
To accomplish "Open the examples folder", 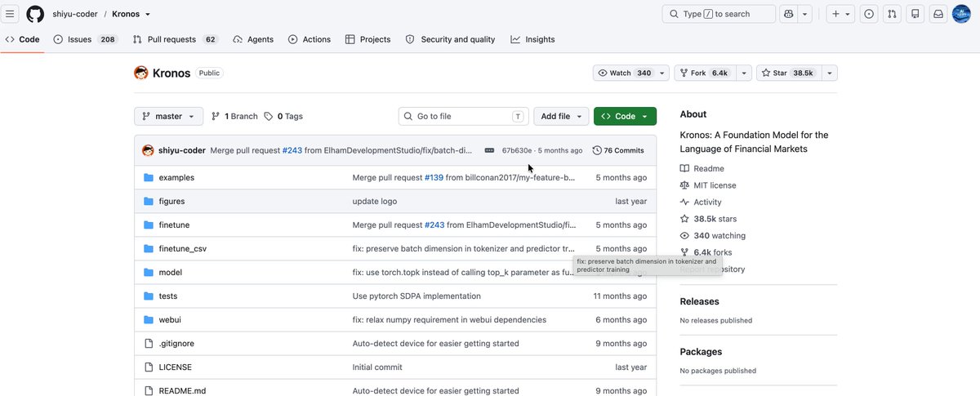I will pyautogui.click(x=176, y=177).
